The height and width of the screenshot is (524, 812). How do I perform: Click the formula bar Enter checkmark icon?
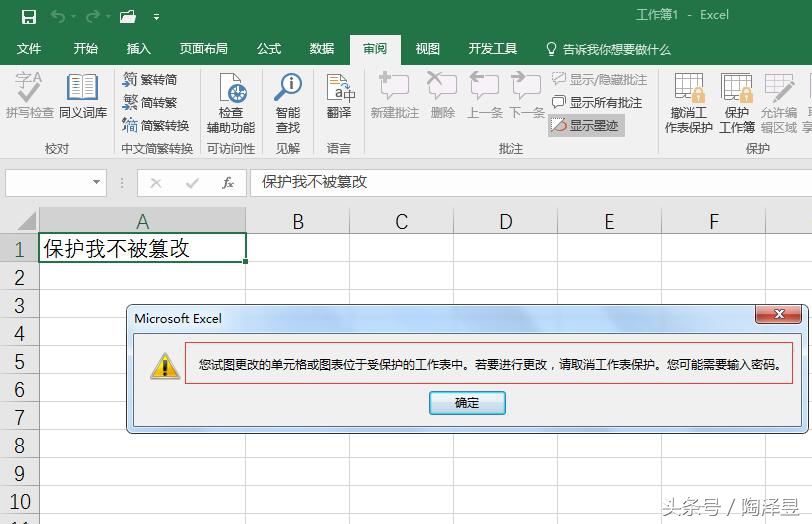click(192, 183)
